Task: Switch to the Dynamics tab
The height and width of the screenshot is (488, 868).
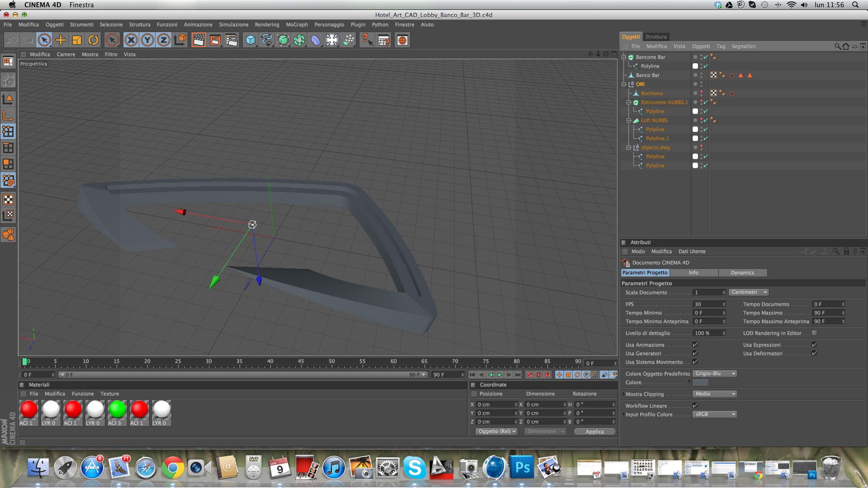Action: point(742,272)
